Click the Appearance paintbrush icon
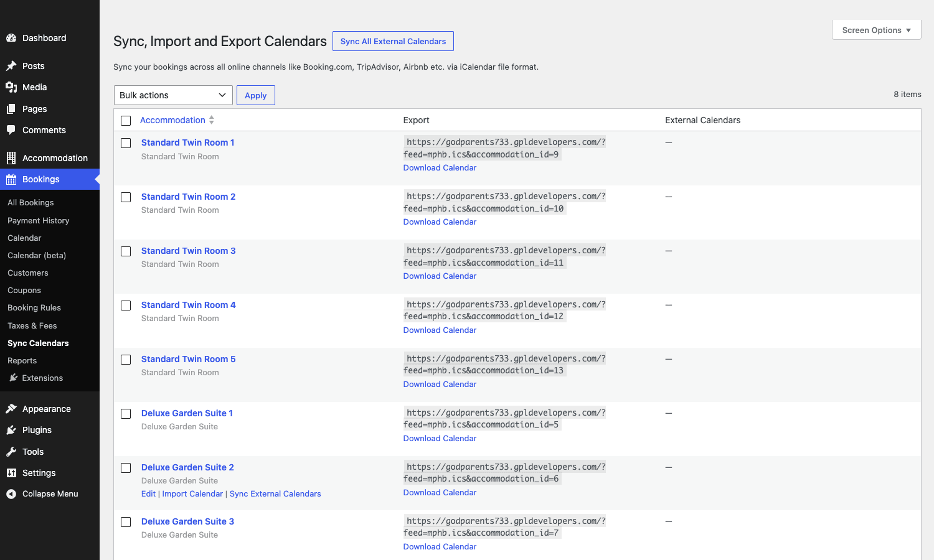This screenshot has height=560, width=934. pos(11,409)
